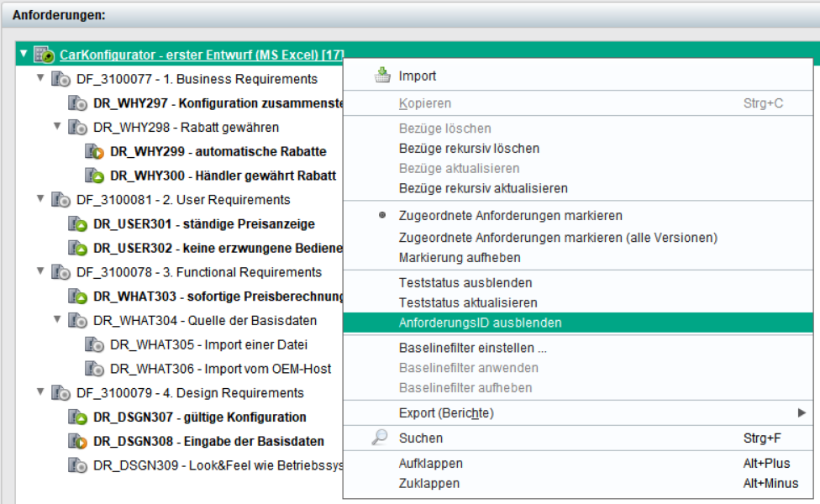Collapse the 1. Business Requirements folder
Viewport: 820px width, 504px height.
(x=40, y=78)
